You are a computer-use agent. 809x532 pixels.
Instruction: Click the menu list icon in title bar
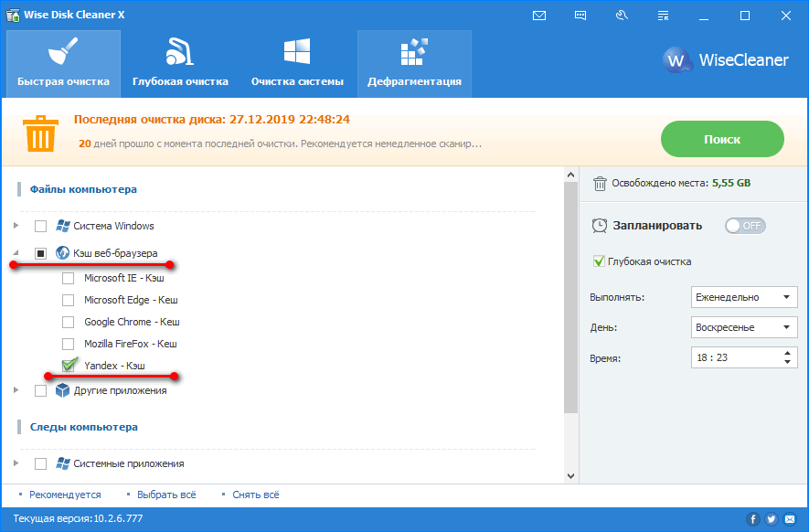(x=663, y=16)
